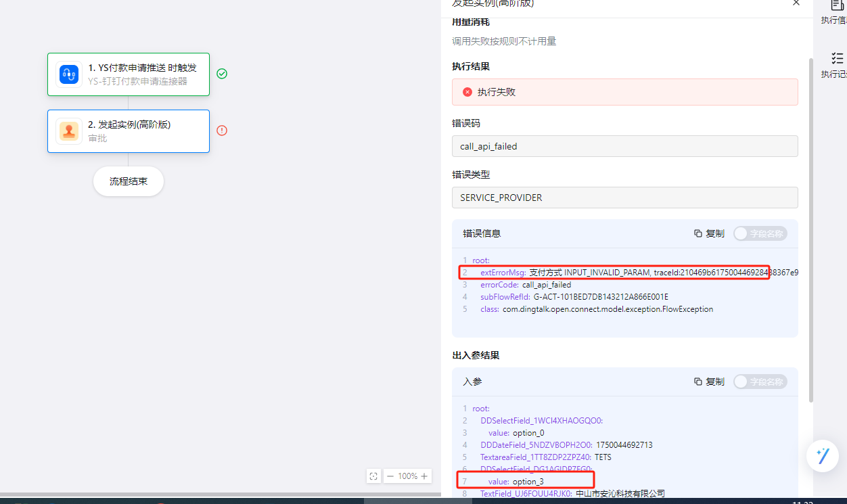
Task: Click the 错误码 label
Action: [x=466, y=124]
